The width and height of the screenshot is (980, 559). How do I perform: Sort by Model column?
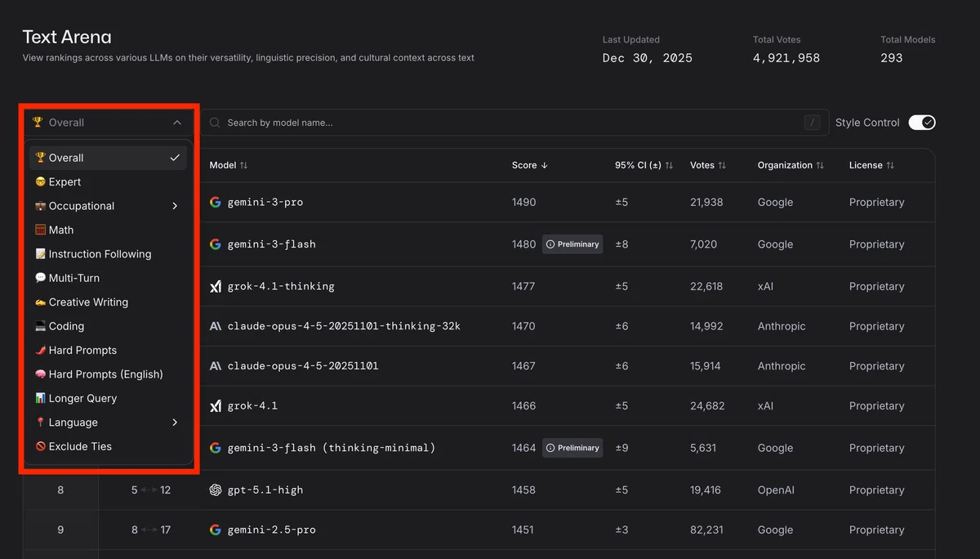point(229,165)
